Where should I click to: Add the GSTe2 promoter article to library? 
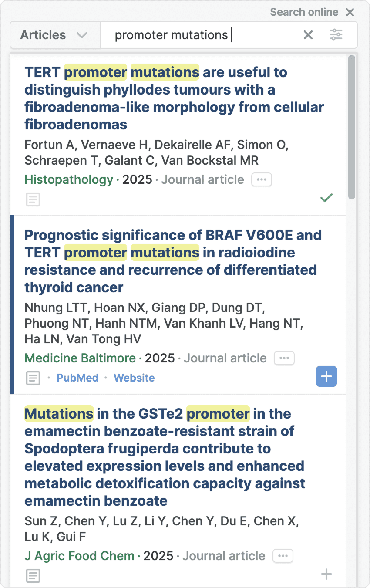[326, 574]
